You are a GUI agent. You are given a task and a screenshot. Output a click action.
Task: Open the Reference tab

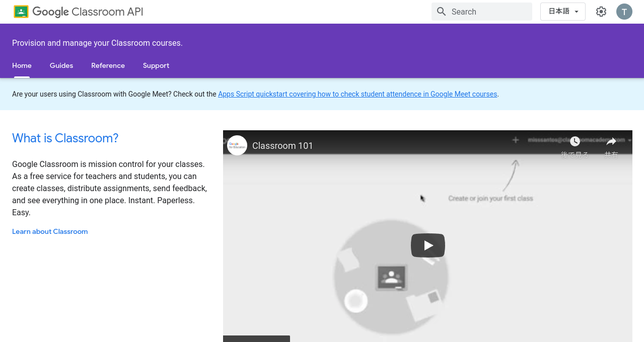(x=108, y=65)
